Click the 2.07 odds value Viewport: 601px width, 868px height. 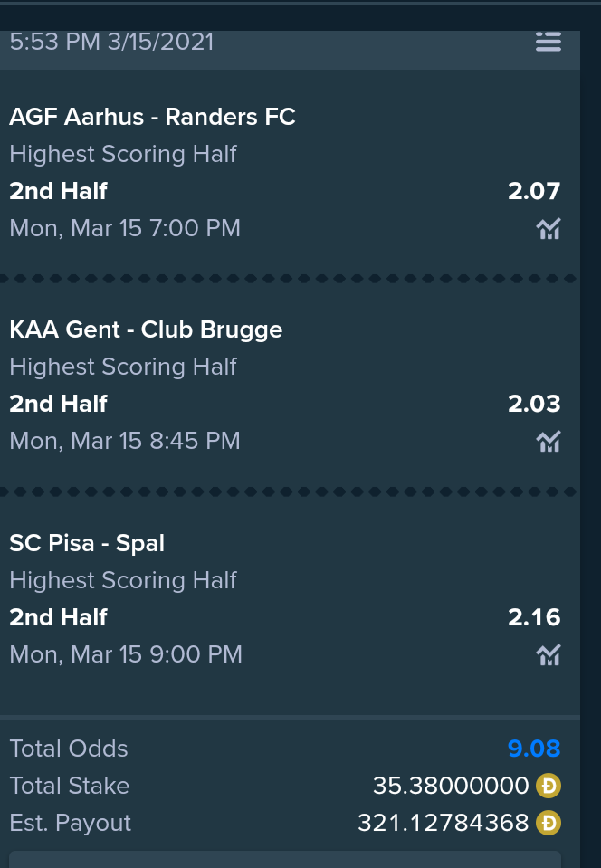tap(534, 191)
